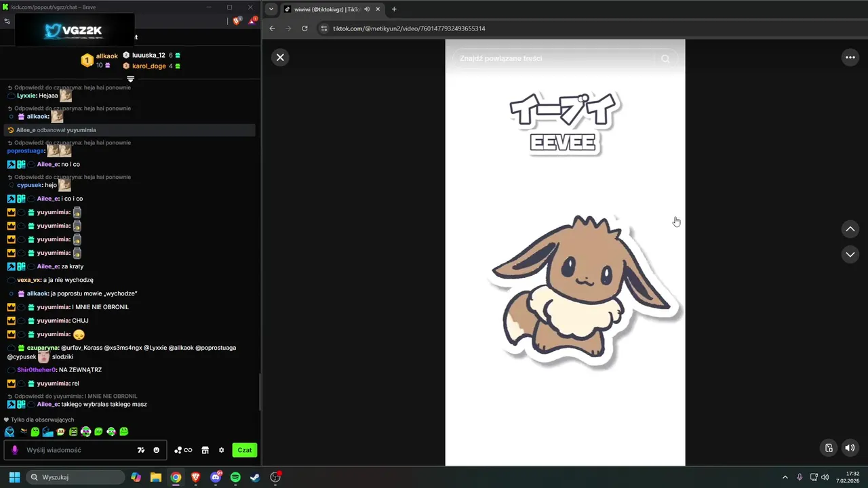Open the emoji picker in chat
Image resolution: width=868 pixels, height=488 pixels.
[x=157, y=450]
